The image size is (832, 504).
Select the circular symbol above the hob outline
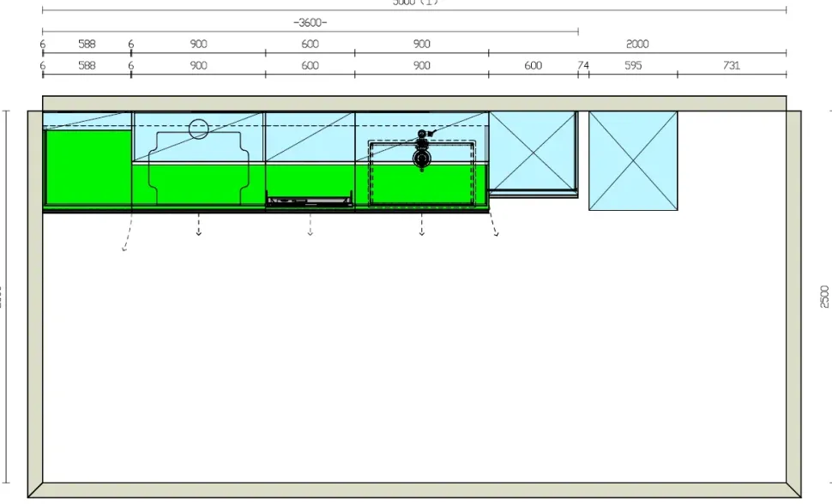click(198, 129)
